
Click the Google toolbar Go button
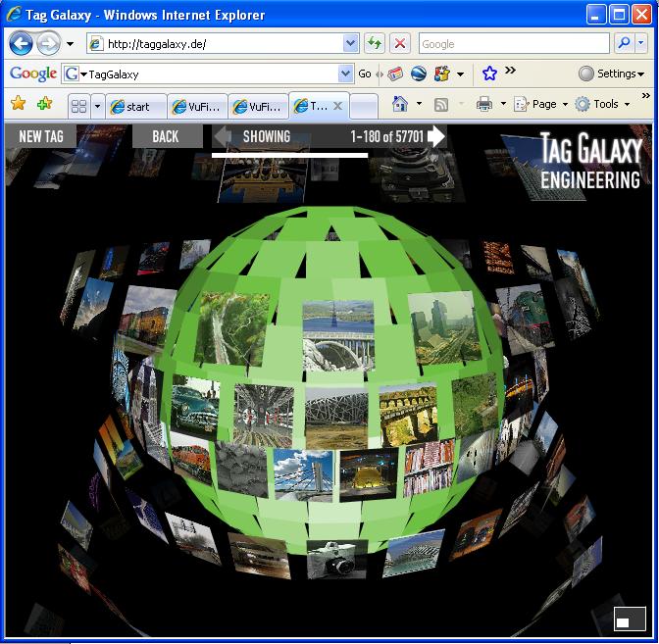[365, 74]
